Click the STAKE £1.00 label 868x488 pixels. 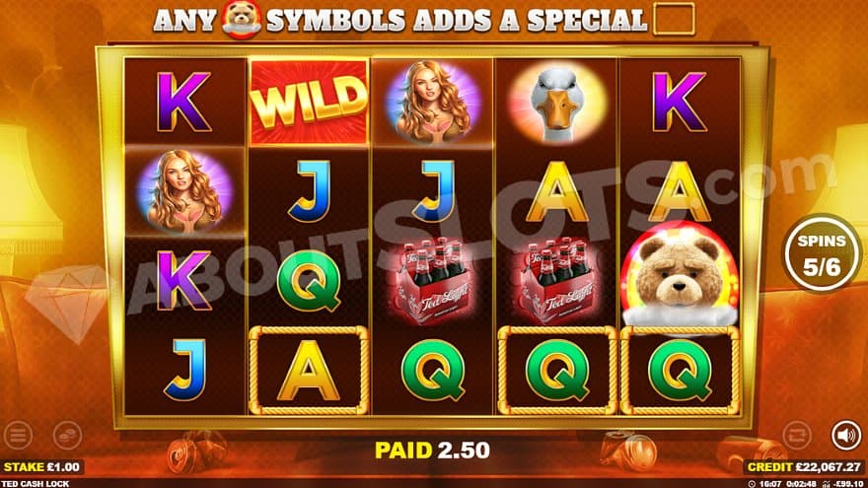click(x=42, y=466)
